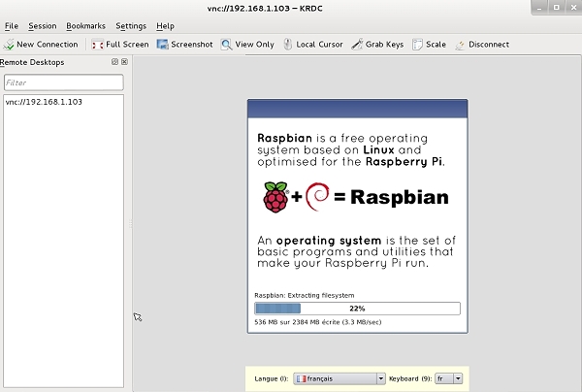Viewport: 582px width, 392px height.
Task: Toggle the Scale icon in toolbar
Action: (417, 45)
